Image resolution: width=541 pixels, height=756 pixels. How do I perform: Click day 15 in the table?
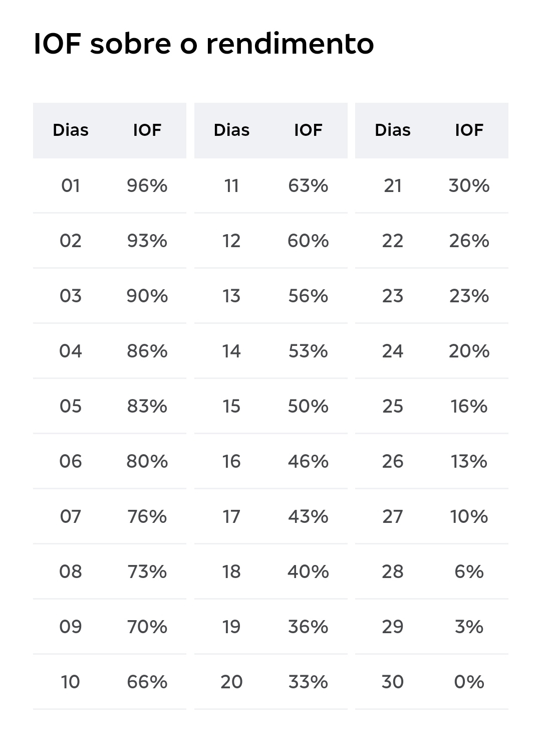click(x=231, y=406)
